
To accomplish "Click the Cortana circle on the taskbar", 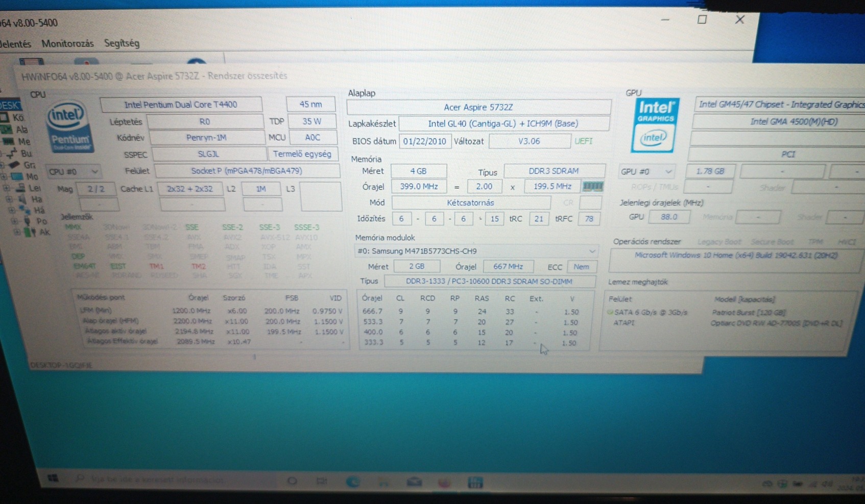I will [x=292, y=481].
